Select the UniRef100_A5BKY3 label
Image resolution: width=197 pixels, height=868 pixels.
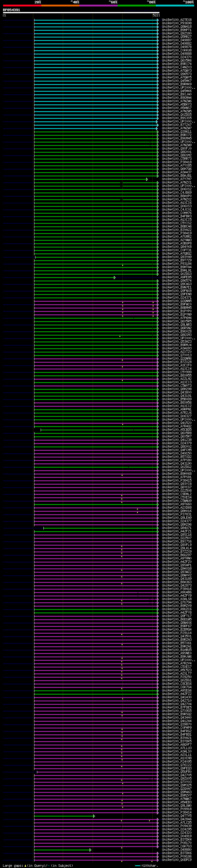coord(176,104)
